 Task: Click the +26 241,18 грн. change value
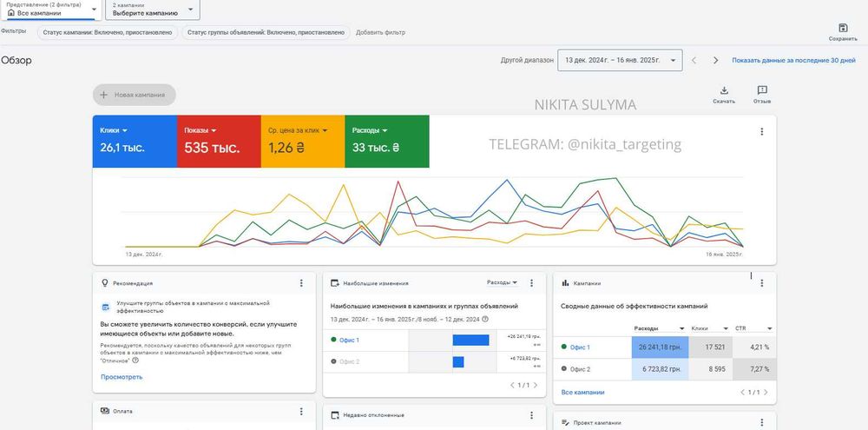tap(523, 336)
